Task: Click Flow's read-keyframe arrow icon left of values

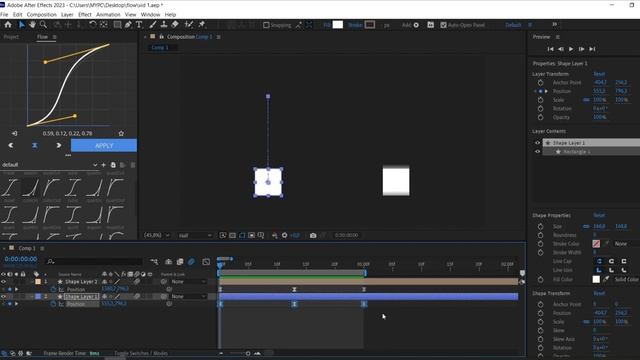Action: point(15,133)
